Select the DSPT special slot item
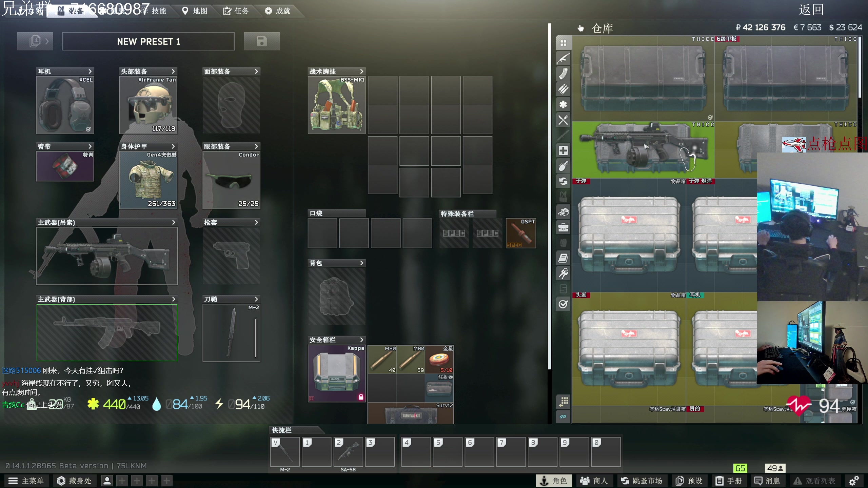The image size is (868, 488). (x=521, y=233)
